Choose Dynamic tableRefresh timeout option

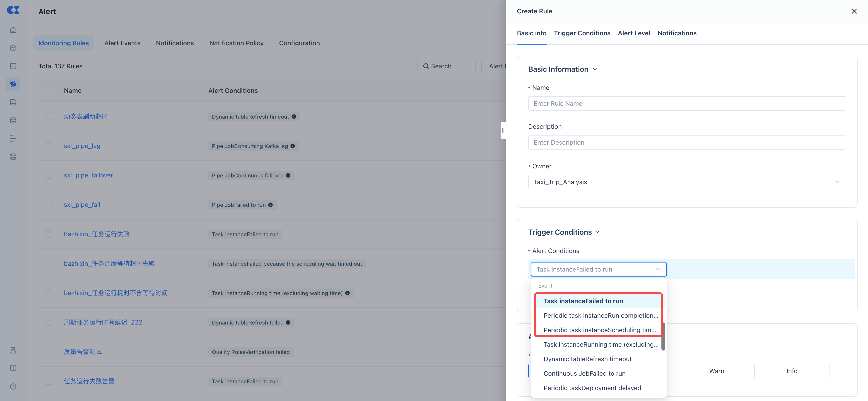587,359
